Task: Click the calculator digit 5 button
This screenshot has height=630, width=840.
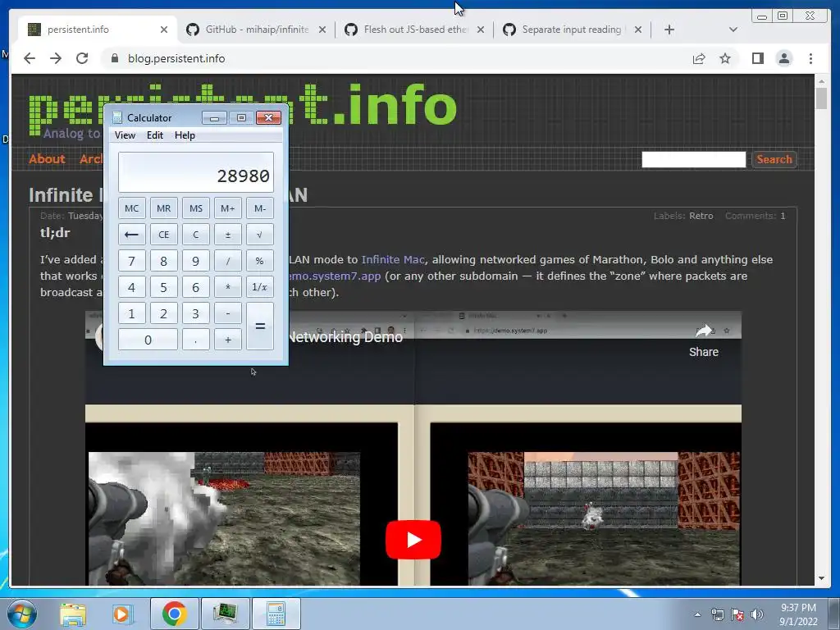Action: click(x=163, y=287)
